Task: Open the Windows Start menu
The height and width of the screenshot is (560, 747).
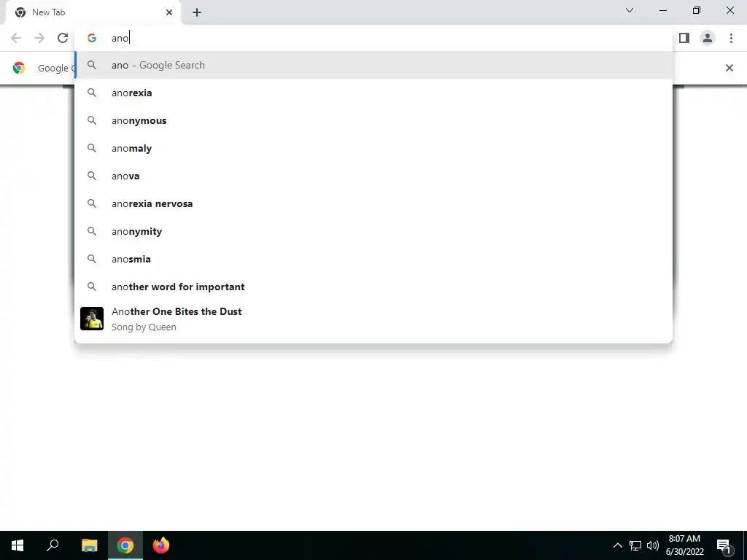Action: point(18,545)
